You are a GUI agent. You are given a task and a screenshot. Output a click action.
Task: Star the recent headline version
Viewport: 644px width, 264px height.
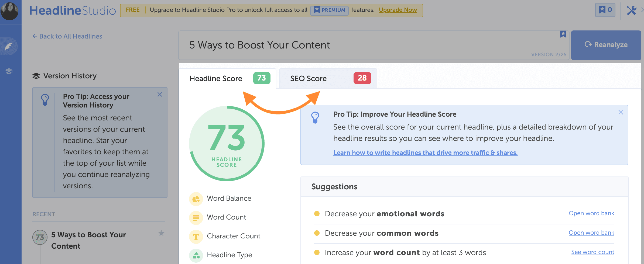[x=161, y=233]
